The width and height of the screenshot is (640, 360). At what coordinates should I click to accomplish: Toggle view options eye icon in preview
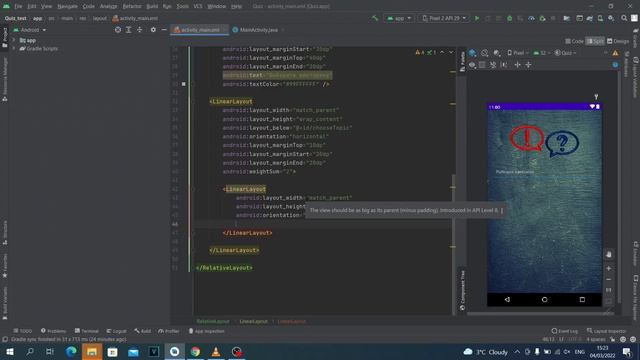click(x=472, y=65)
